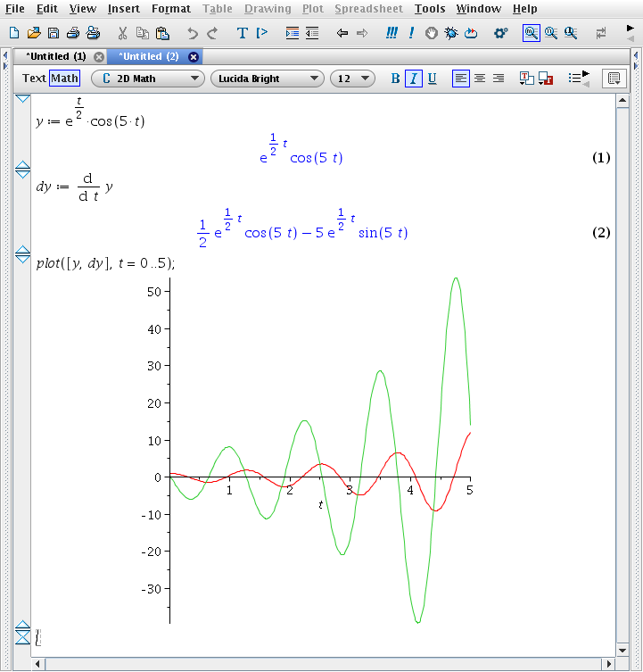The image size is (643, 672).
Task: Toggle Bold formatting
Action: tap(395, 79)
